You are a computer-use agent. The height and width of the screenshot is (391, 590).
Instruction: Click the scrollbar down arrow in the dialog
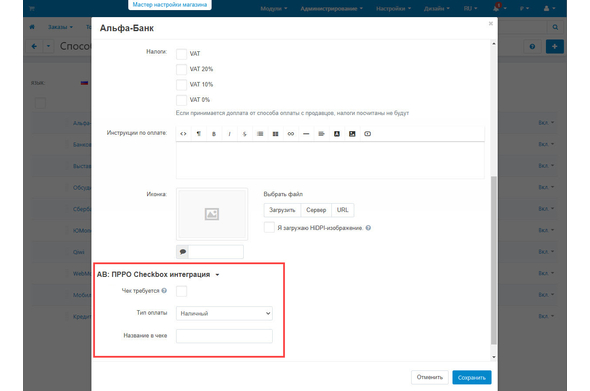click(494, 357)
